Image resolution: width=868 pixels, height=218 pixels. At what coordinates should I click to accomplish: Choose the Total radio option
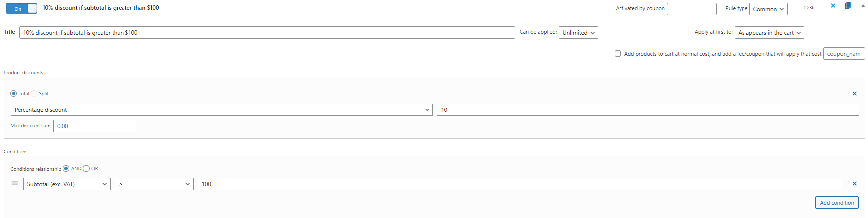[x=14, y=93]
